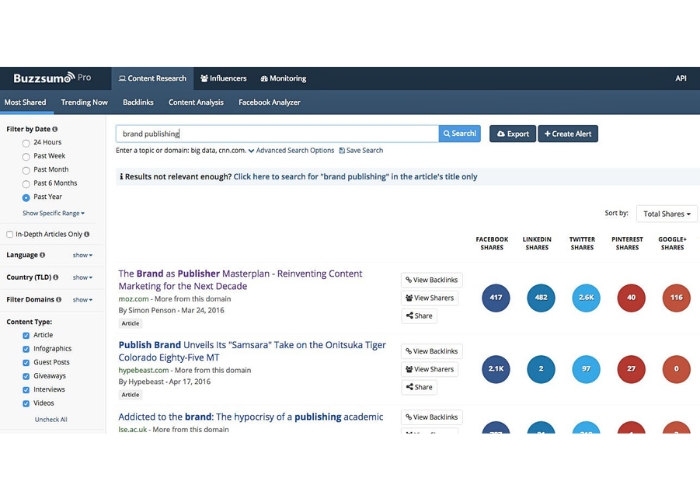Image resolution: width=700 pixels, height=500 pixels.
Task: Select the 24 Hours date filter
Action: point(26,143)
